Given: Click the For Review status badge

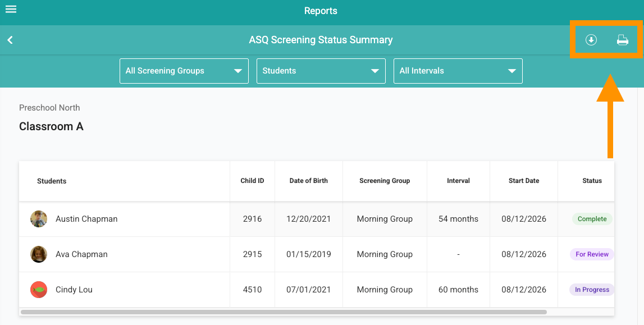Looking at the screenshot, I should [x=592, y=254].
